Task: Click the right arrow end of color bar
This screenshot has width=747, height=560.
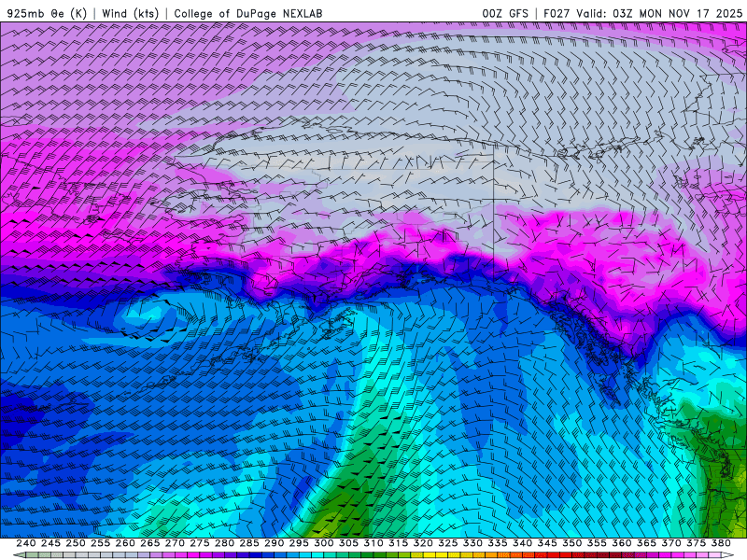Action: pyautogui.click(x=727, y=555)
